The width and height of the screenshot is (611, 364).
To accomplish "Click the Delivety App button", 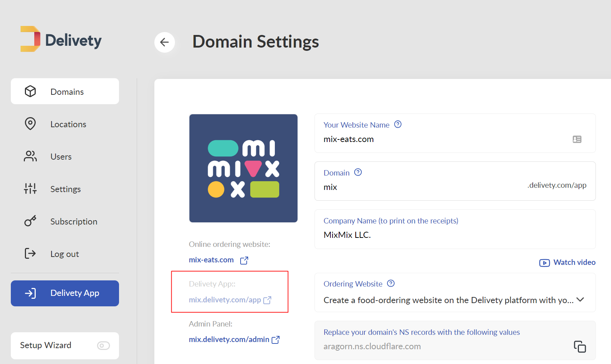I will 65,293.
